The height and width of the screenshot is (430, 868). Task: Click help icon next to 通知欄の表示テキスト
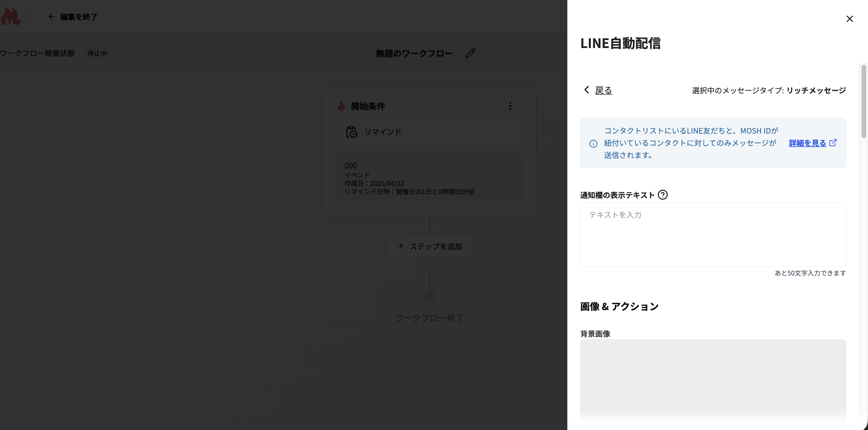[662, 195]
